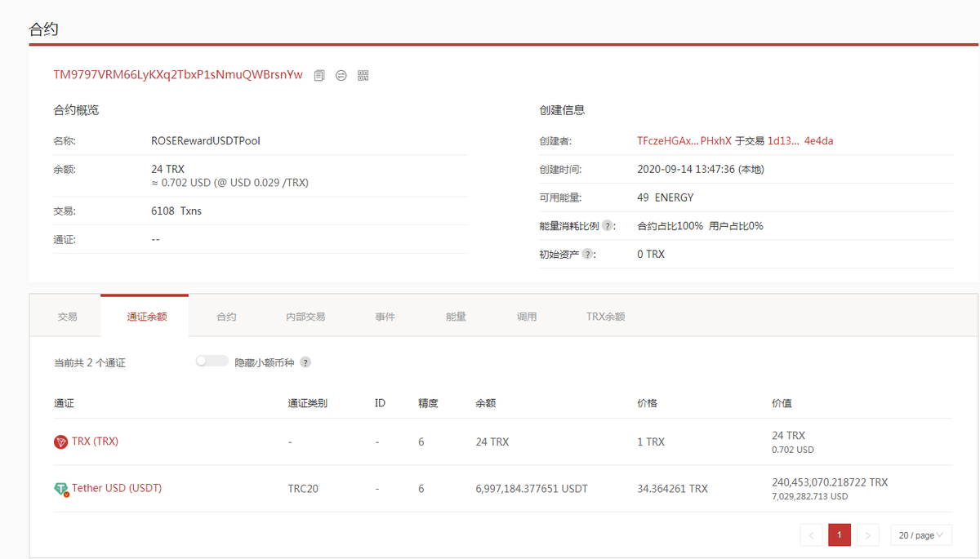
Task: Click the TRC20 token type cell
Action: point(303,489)
